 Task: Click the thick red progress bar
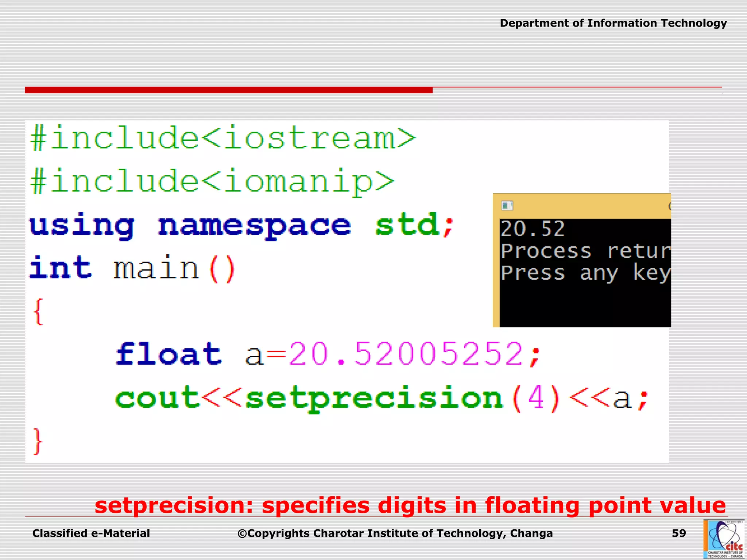click(x=229, y=90)
